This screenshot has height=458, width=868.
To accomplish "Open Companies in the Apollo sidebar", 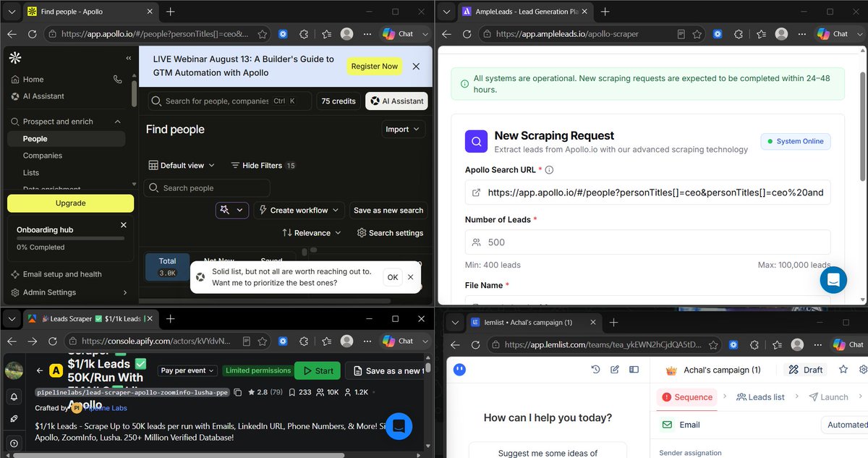I will coord(43,156).
